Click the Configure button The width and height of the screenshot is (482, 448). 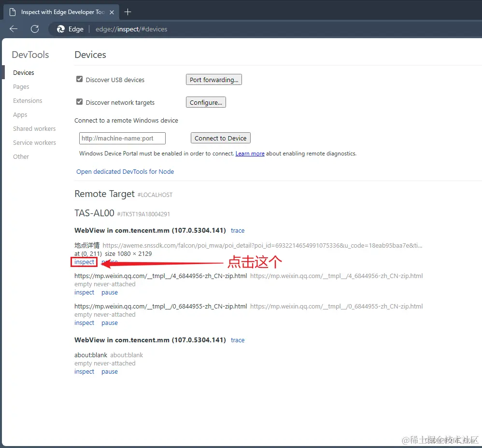[206, 102]
